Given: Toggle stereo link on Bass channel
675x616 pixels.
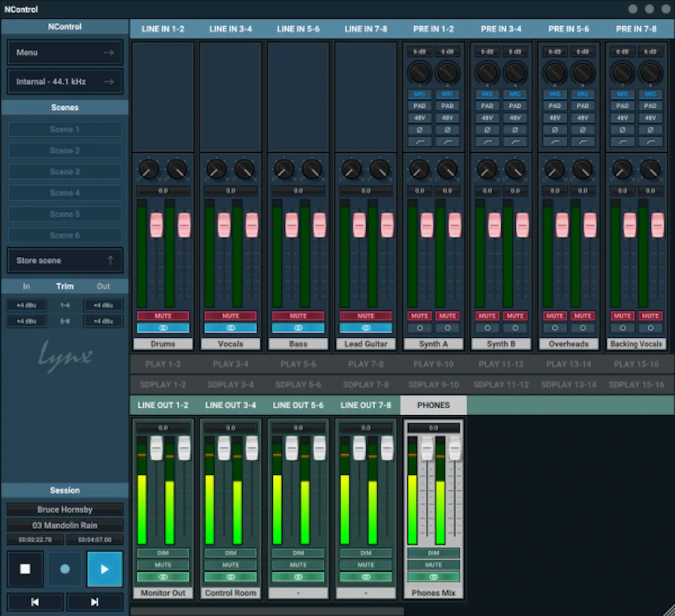Looking at the screenshot, I should (x=298, y=327).
